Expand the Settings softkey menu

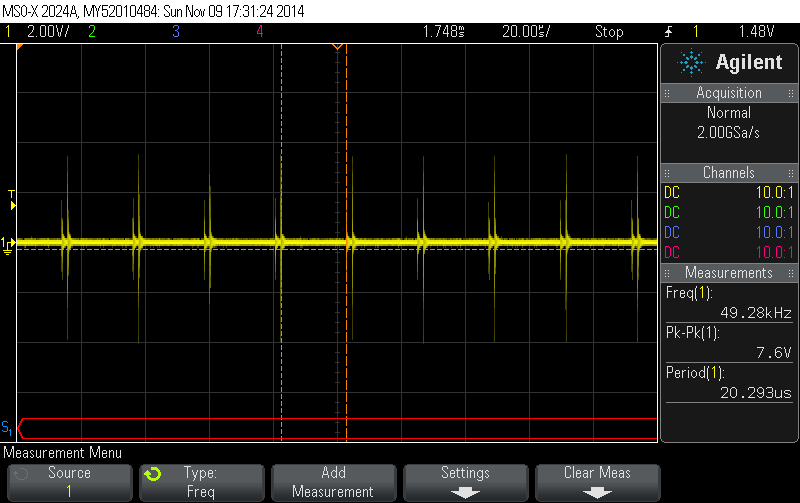tap(465, 481)
